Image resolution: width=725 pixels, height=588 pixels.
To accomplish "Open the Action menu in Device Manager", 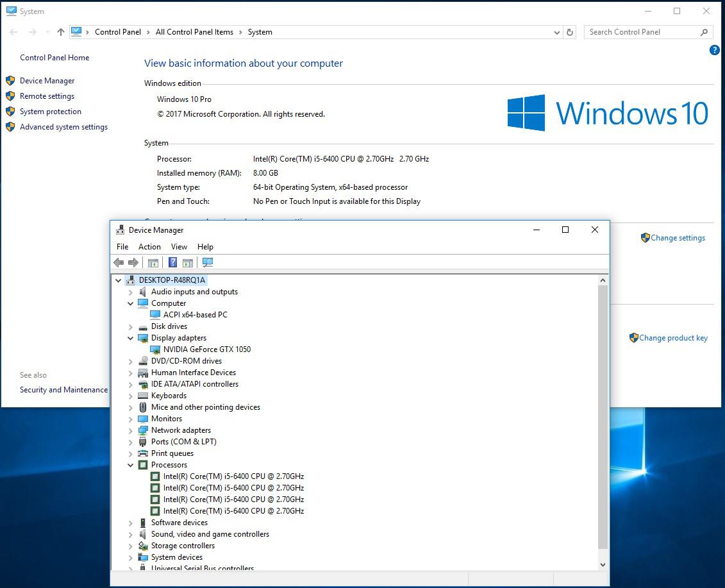I will [149, 247].
